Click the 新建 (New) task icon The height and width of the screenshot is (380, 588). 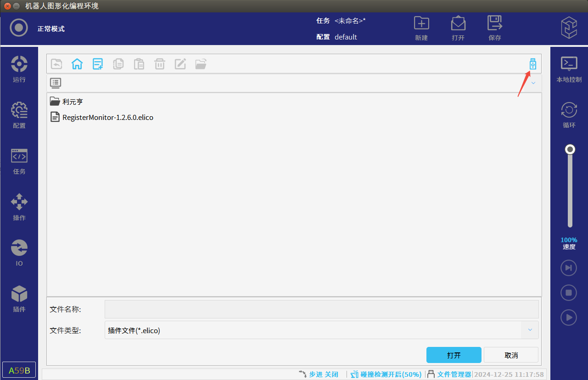[421, 28]
